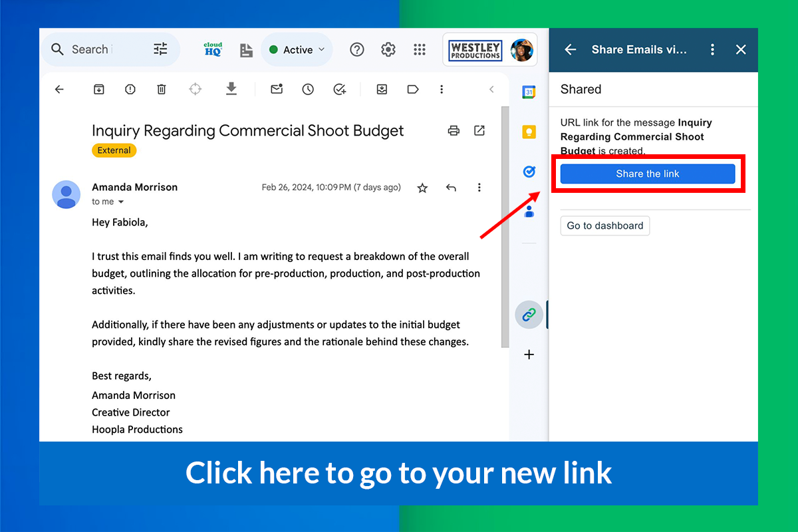Star Amanda Morrison's email

click(x=422, y=188)
